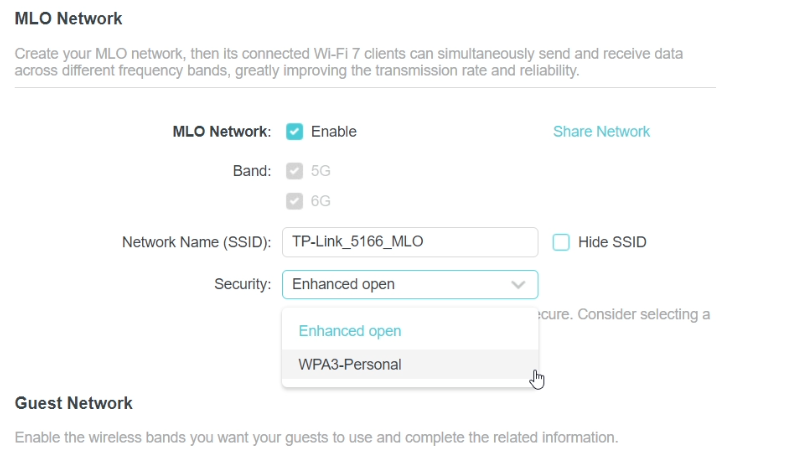
Task: Click Security box showing Enhanced open
Action: [410, 285]
